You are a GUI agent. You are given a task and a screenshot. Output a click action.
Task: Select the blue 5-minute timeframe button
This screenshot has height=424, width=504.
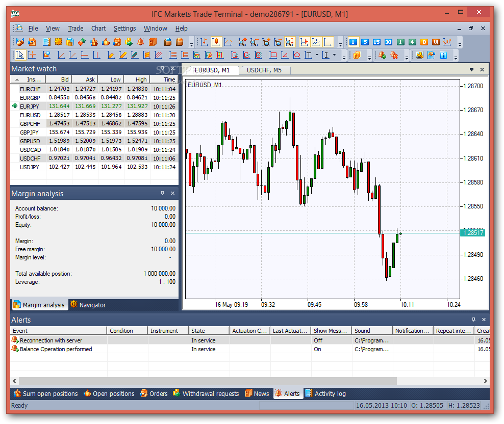[x=365, y=42]
